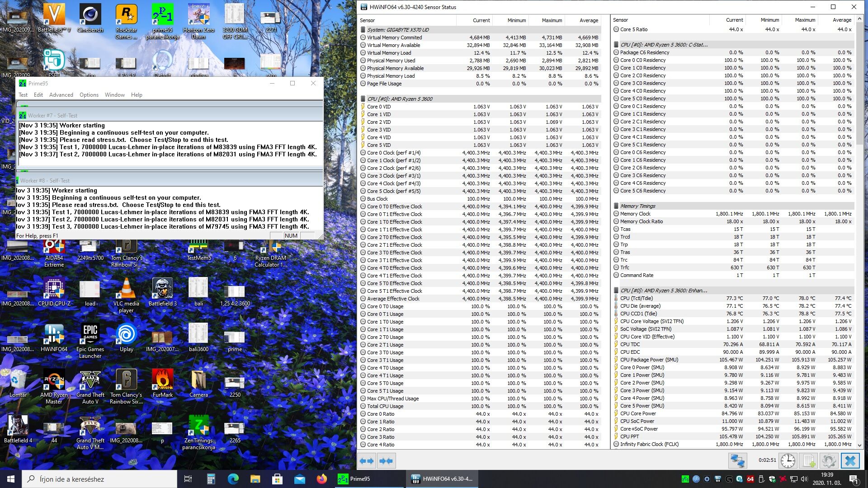
Task: Select 'Total CPU Usage' sensor row
Action: pyautogui.click(x=480, y=406)
